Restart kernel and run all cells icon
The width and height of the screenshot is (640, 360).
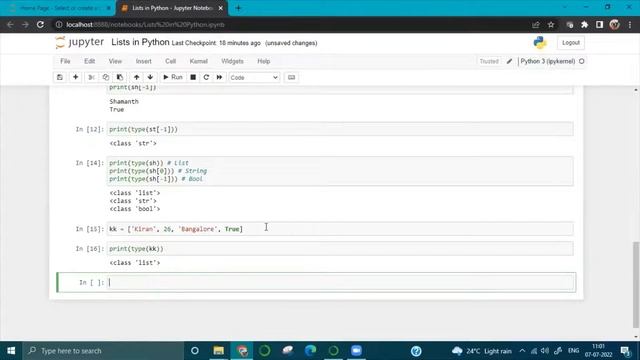(x=219, y=77)
